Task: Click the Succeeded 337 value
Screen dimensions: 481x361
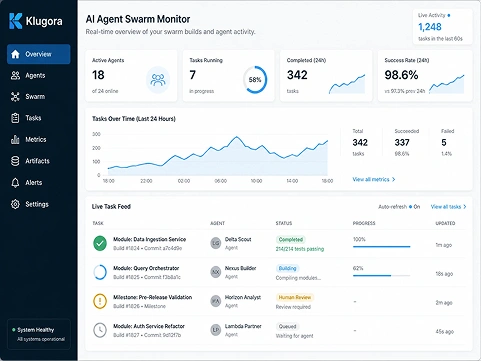Action: coord(402,143)
